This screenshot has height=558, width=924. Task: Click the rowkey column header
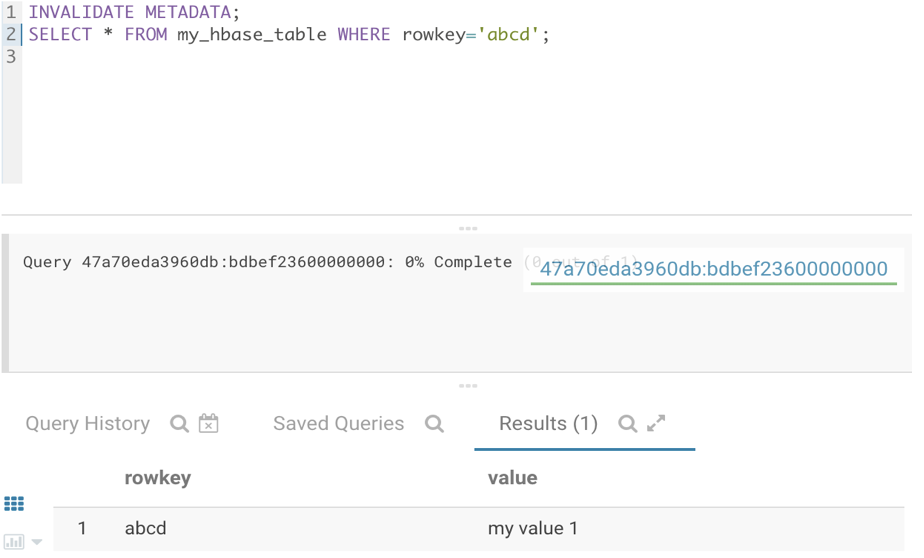(158, 477)
